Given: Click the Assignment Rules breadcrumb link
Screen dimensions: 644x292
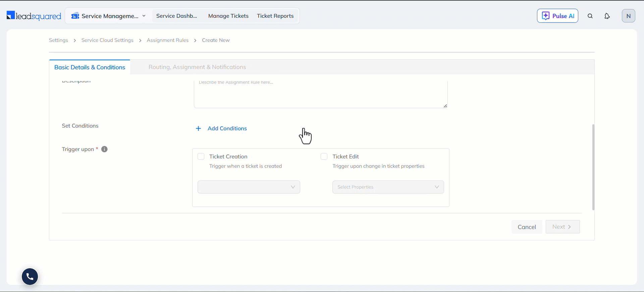Looking at the screenshot, I should 167,40.
